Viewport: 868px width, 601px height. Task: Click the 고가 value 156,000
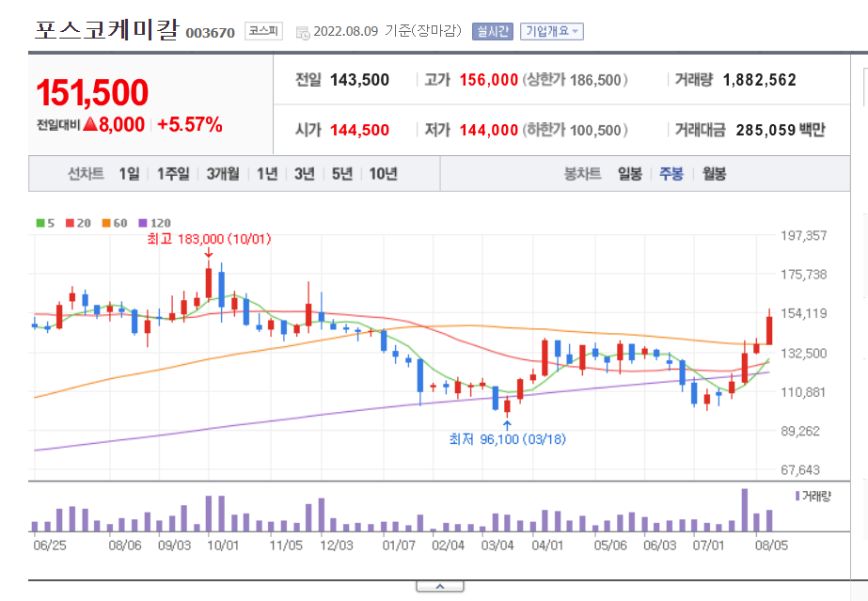click(489, 80)
